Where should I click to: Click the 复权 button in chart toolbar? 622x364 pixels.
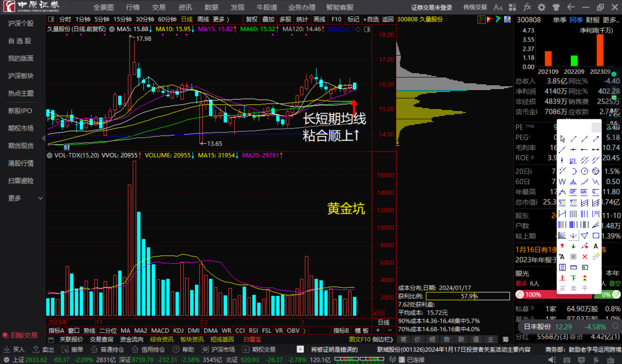tap(252, 19)
